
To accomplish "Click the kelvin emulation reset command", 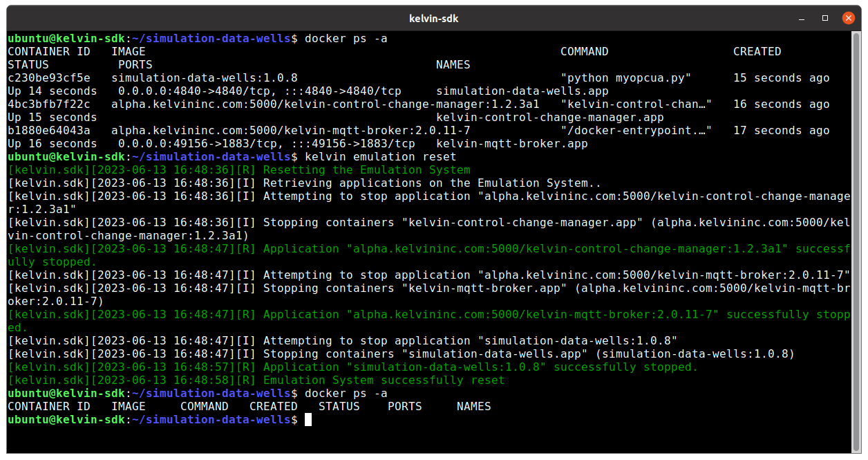I will point(379,156).
